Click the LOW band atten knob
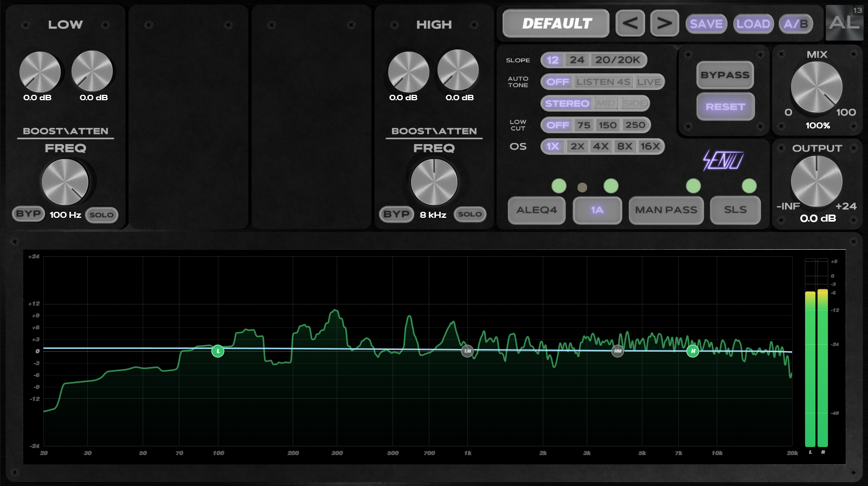 click(92, 71)
